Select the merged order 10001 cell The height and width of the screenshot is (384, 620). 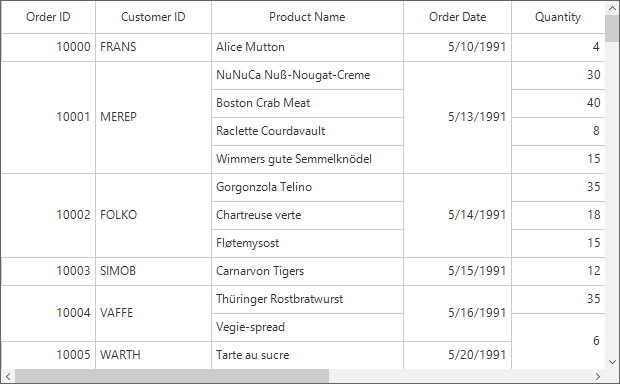click(48, 117)
